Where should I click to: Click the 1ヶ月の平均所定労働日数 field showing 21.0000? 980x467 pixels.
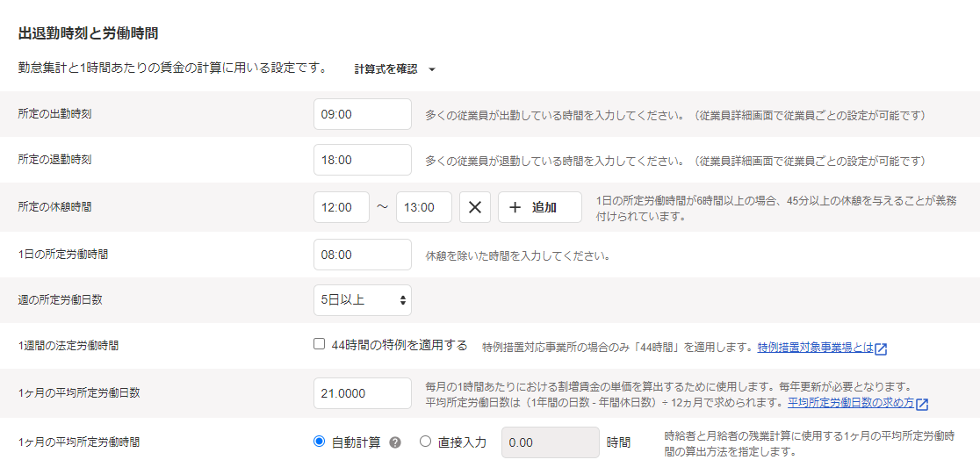tap(362, 393)
